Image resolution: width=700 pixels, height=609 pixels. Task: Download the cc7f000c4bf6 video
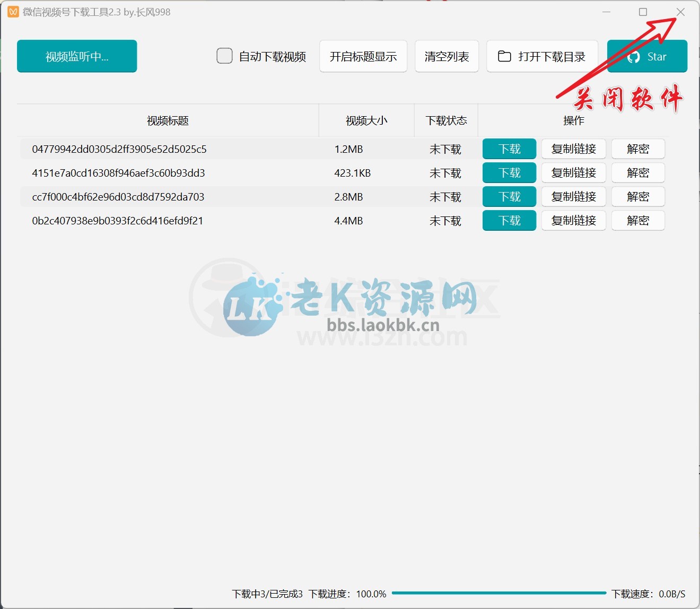(x=510, y=197)
